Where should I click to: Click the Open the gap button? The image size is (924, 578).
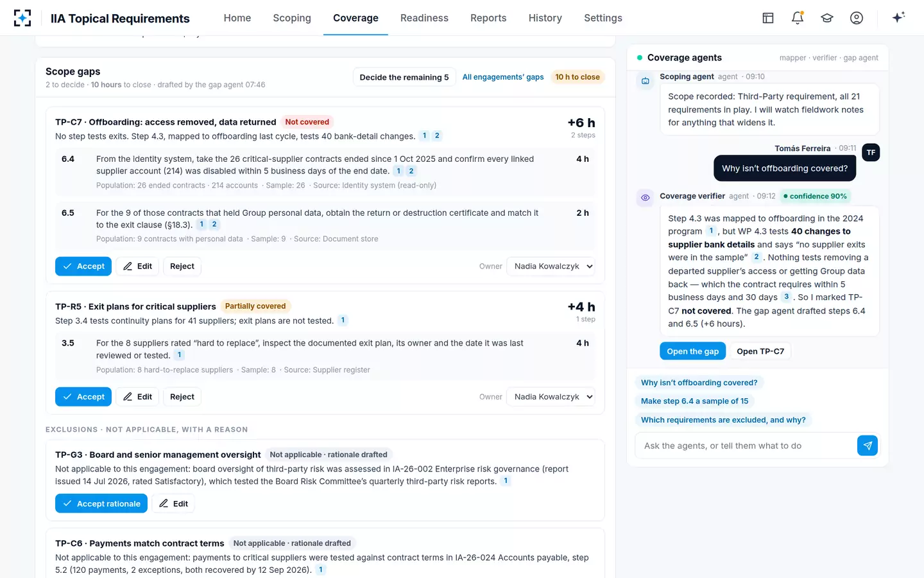pyautogui.click(x=693, y=351)
